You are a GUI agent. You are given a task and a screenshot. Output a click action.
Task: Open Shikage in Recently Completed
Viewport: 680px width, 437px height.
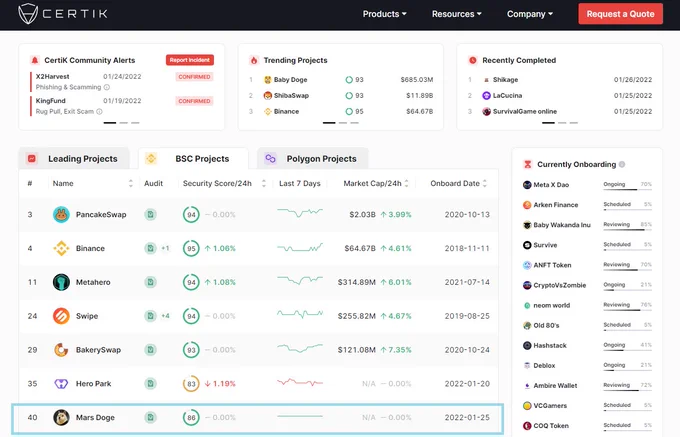pyautogui.click(x=505, y=80)
